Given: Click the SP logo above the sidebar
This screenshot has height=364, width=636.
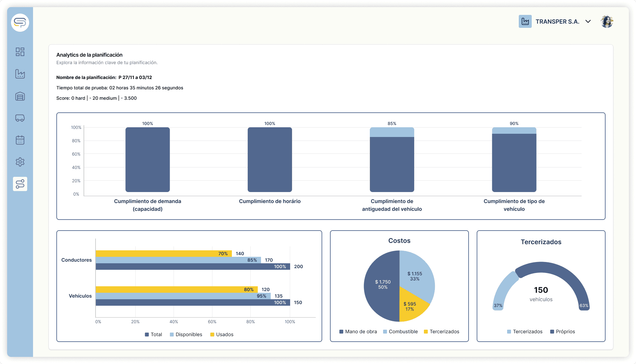Looking at the screenshot, I should (19, 23).
